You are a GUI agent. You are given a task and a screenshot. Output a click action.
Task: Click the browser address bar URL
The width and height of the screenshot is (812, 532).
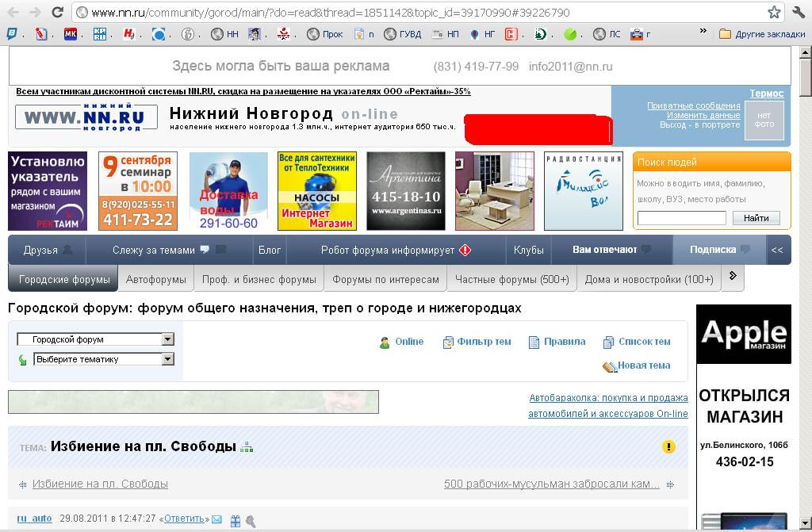(331, 13)
